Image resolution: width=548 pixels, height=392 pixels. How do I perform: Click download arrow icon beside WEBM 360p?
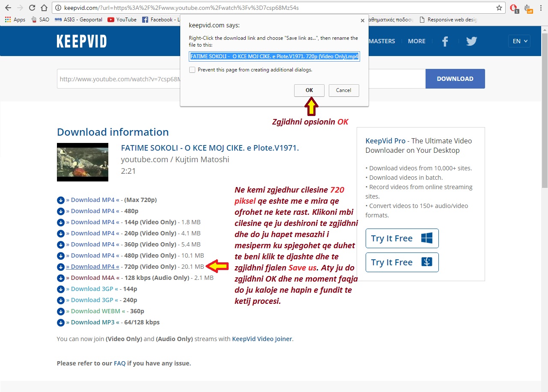coord(60,312)
